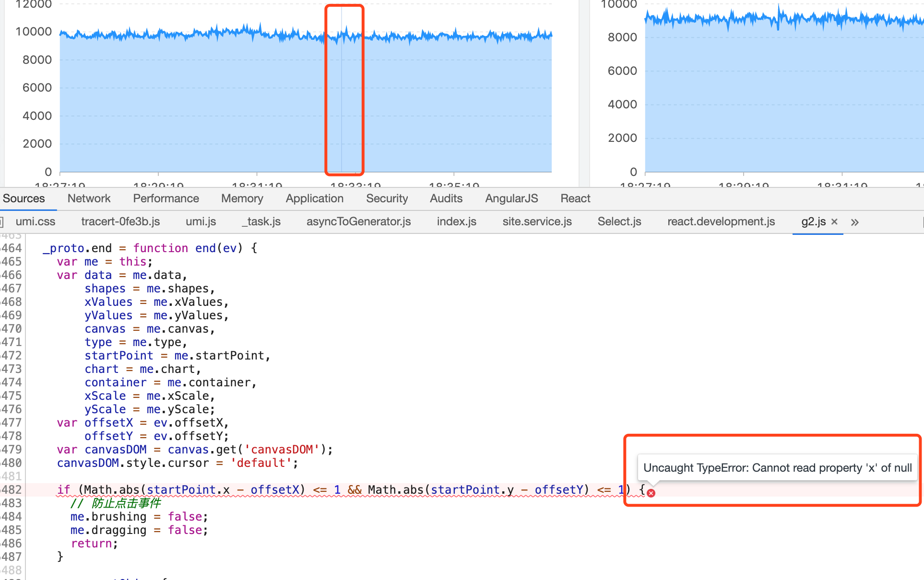Viewport: 924px width, 580px height.
Task: Open the AngularJS devtools tab
Action: coord(511,198)
